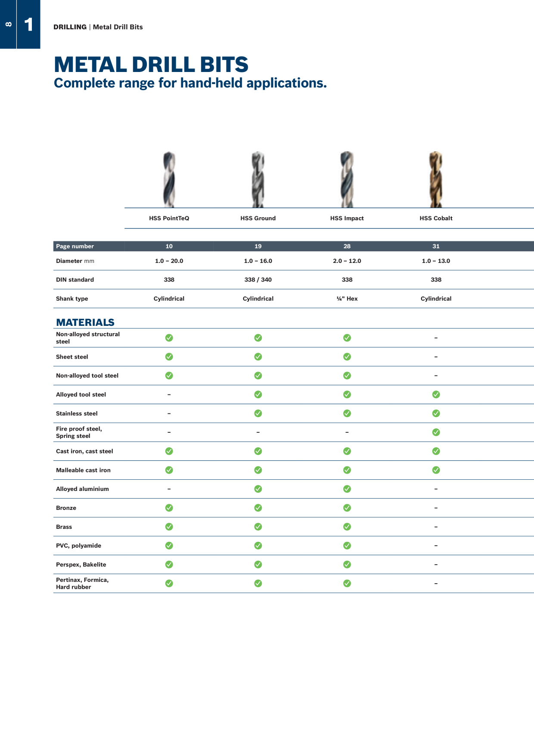Image resolution: width=534 pixels, height=756 pixels.
Task: Click HSS Impact checkmark for Sheet steel
Action: tap(347, 357)
